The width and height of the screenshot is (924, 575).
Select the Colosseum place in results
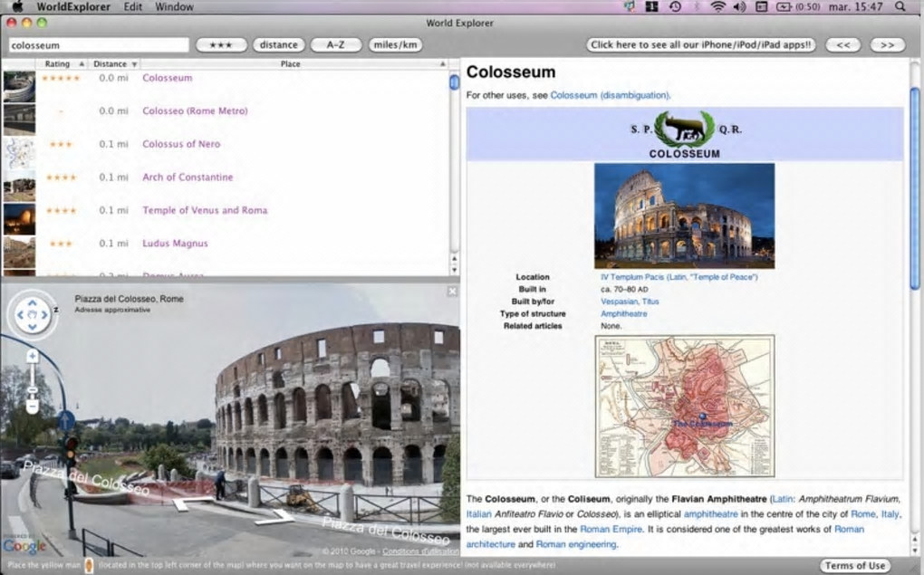click(168, 78)
